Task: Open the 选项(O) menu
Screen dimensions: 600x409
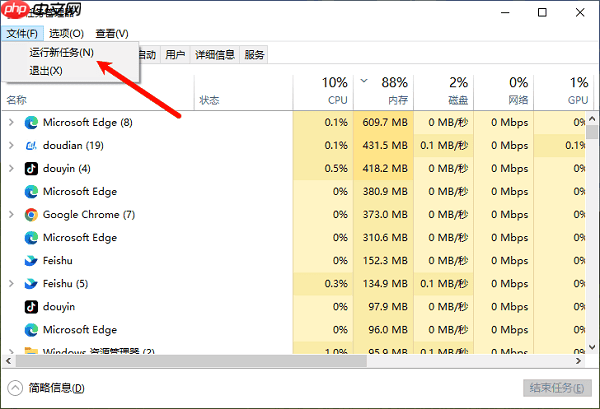Action: [x=66, y=34]
